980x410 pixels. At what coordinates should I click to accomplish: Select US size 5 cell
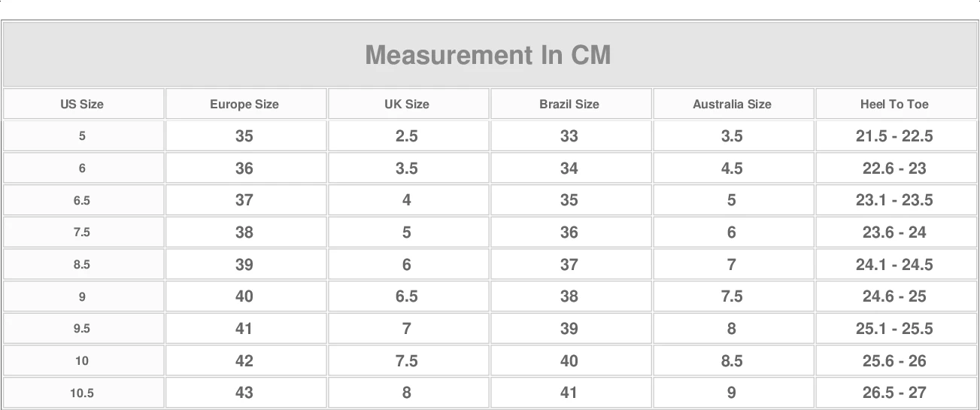[82, 136]
